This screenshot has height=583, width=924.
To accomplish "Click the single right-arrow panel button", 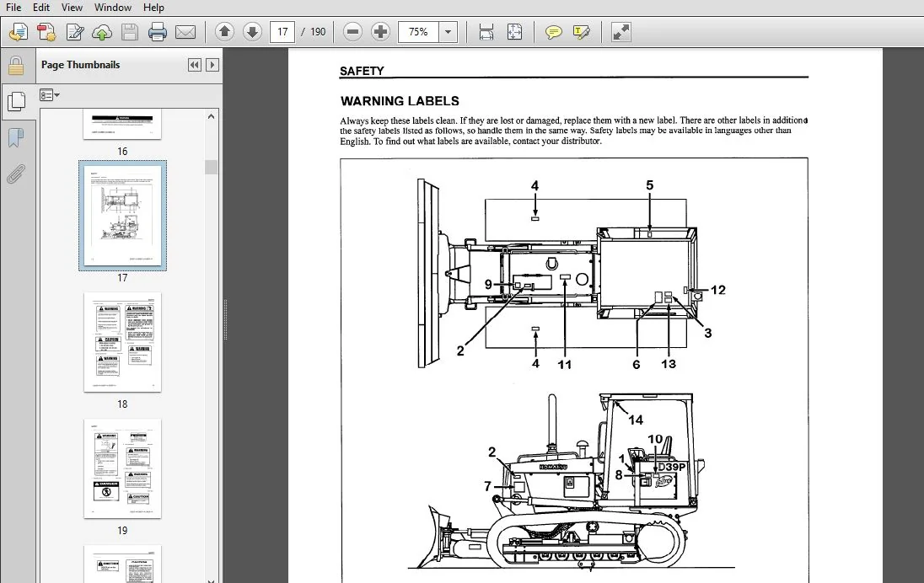I will (x=212, y=65).
